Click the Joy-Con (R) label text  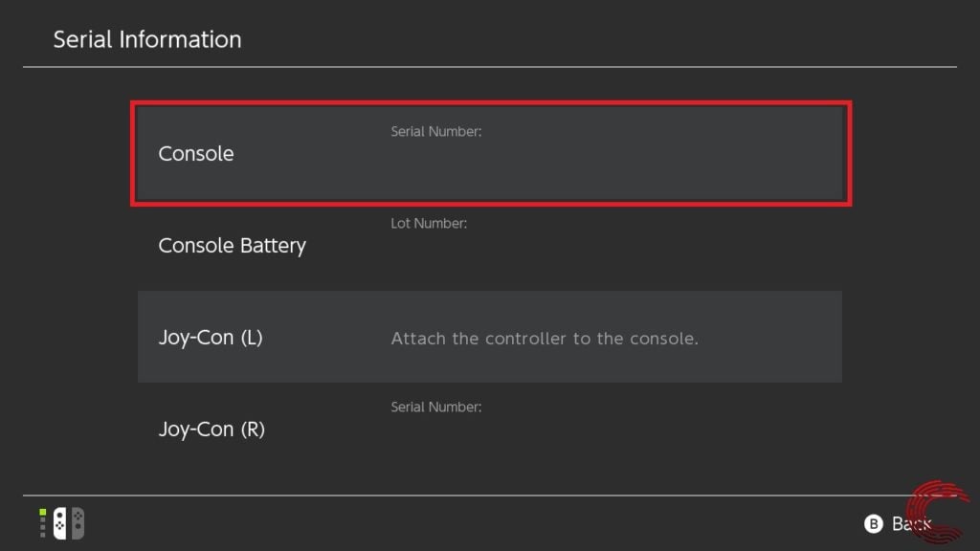click(212, 430)
